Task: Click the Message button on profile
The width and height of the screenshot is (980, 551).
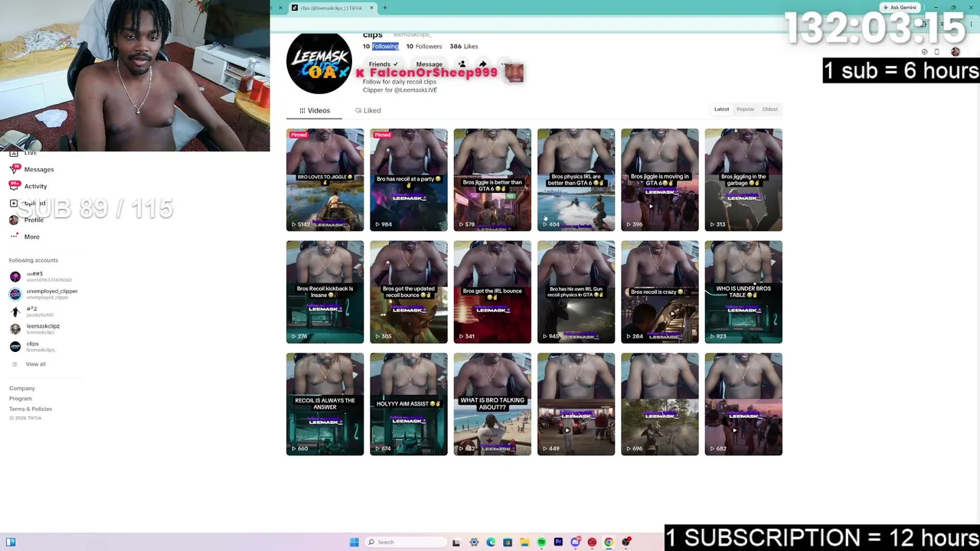Action: pyautogui.click(x=429, y=64)
